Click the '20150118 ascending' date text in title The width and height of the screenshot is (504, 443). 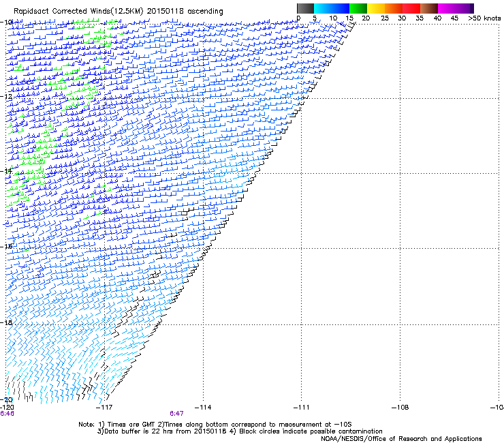pyautogui.click(x=185, y=12)
